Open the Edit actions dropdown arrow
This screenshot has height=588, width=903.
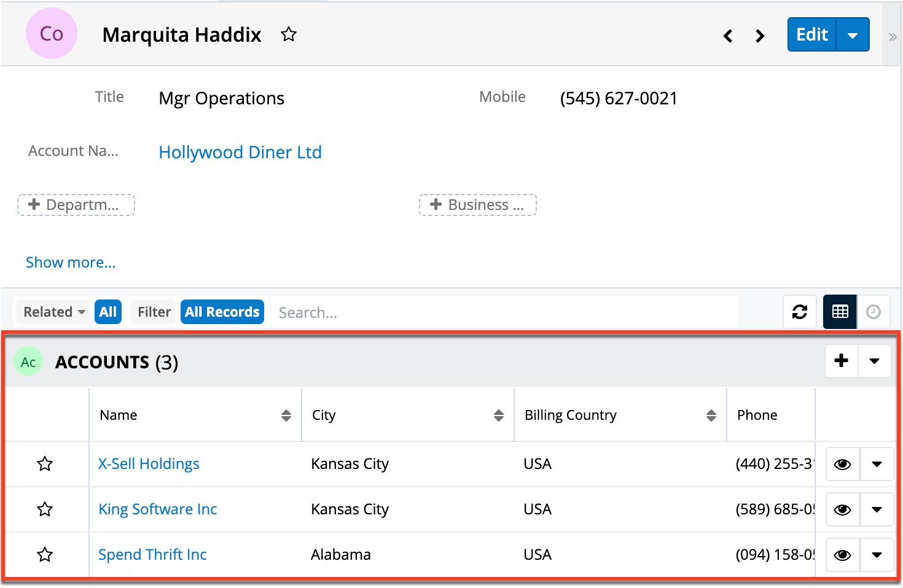(853, 35)
